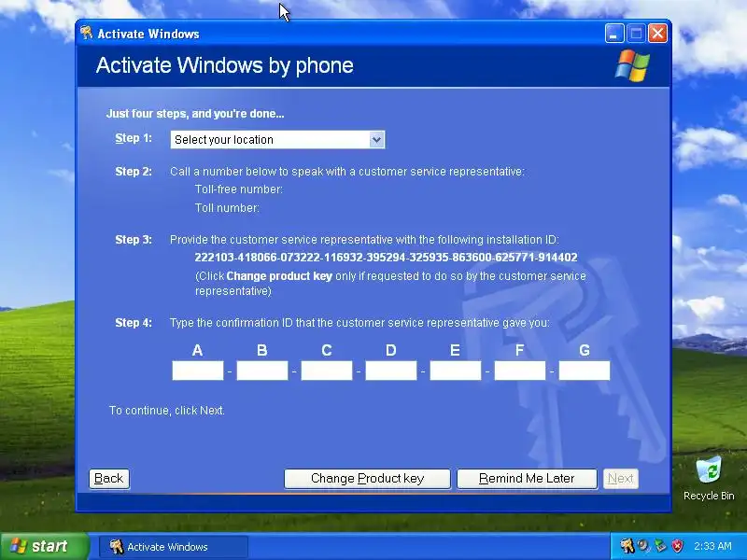
Task: Click the Safely Remove Hardware tray icon
Action: [x=660, y=546]
